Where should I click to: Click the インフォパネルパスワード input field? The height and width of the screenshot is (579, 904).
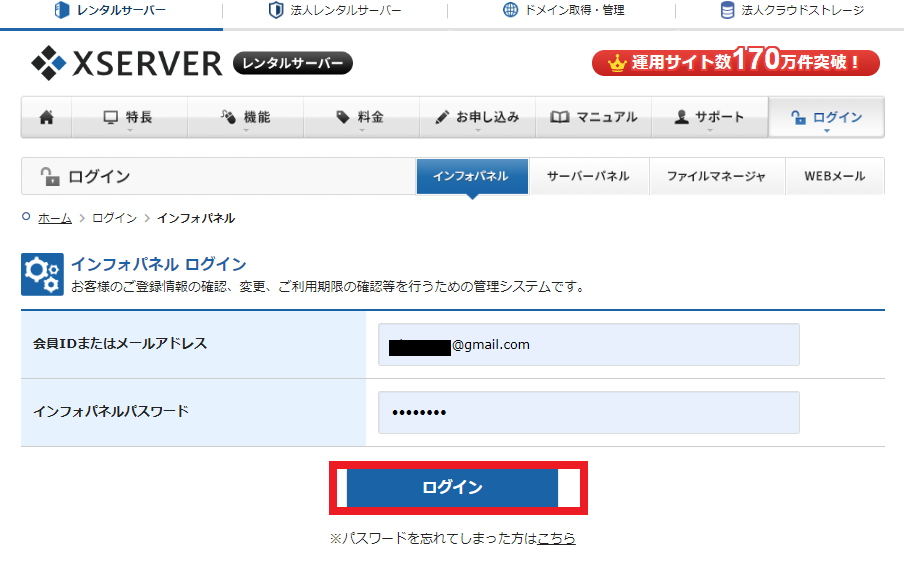[x=588, y=413]
